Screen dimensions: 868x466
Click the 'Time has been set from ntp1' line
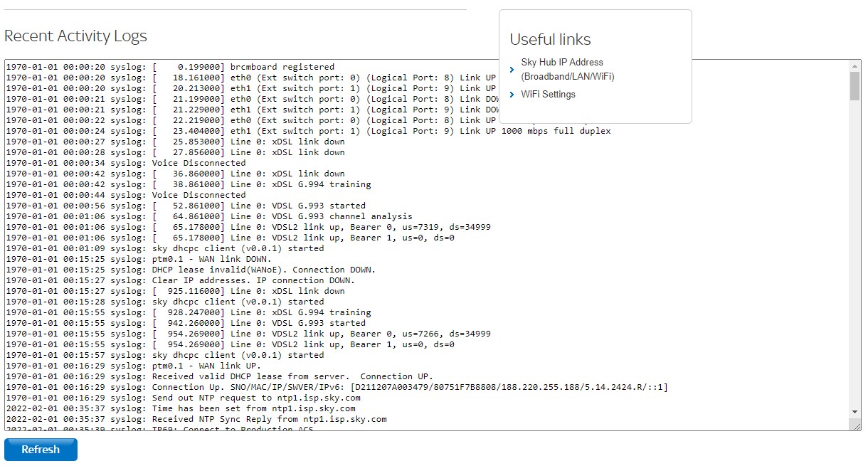pyautogui.click(x=181, y=408)
